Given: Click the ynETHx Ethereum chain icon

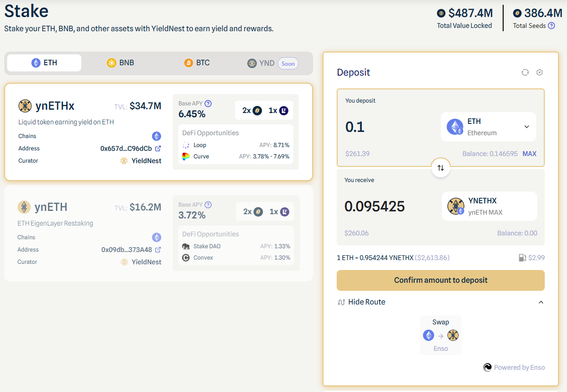Looking at the screenshot, I should click(157, 136).
